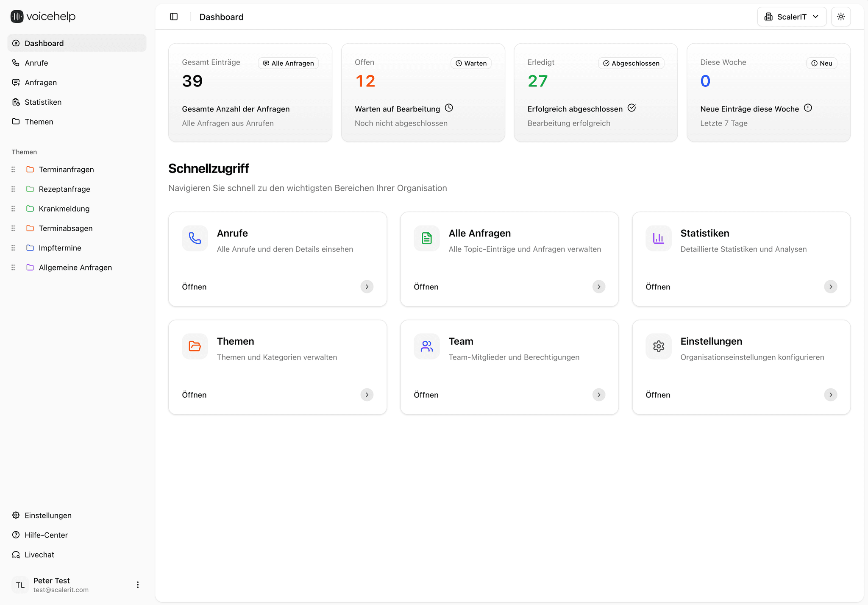Click the orange folder icon in Themen card
Screen dimensions: 868x605
[x=195, y=346]
